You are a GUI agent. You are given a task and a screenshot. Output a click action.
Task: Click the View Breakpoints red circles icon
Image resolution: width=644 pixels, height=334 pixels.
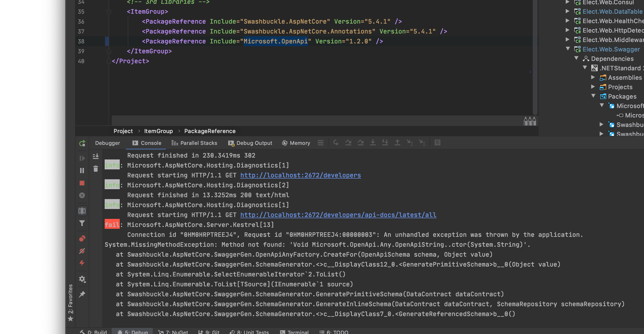click(82, 238)
